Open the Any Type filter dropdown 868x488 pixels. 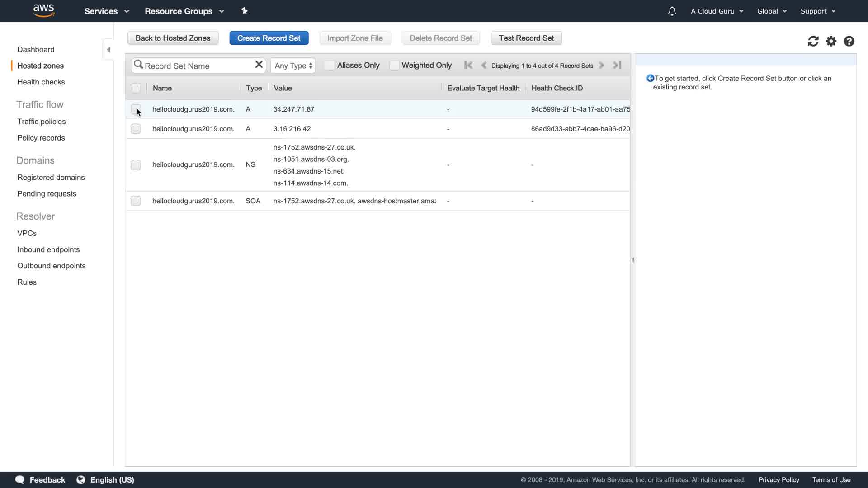(293, 66)
